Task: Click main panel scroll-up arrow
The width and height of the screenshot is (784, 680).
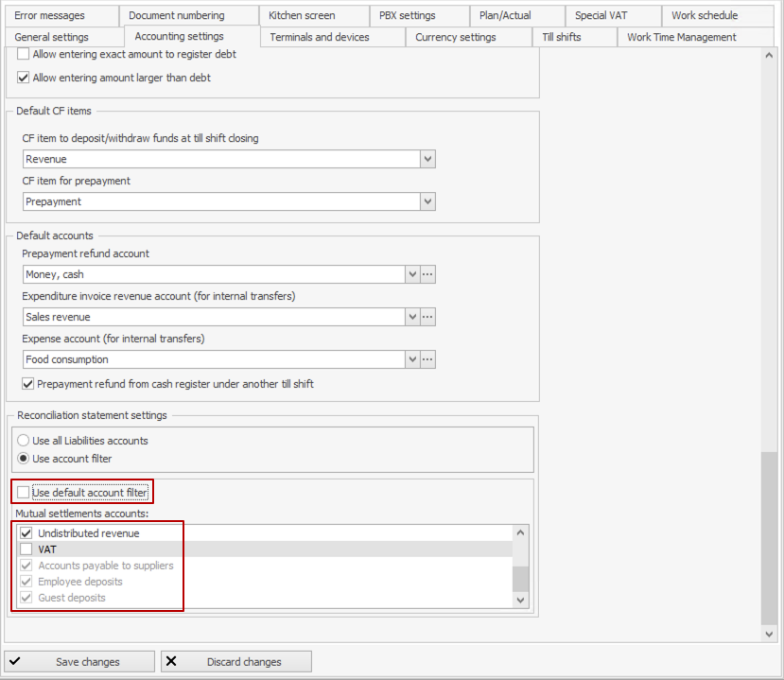Action: [770, 56]
